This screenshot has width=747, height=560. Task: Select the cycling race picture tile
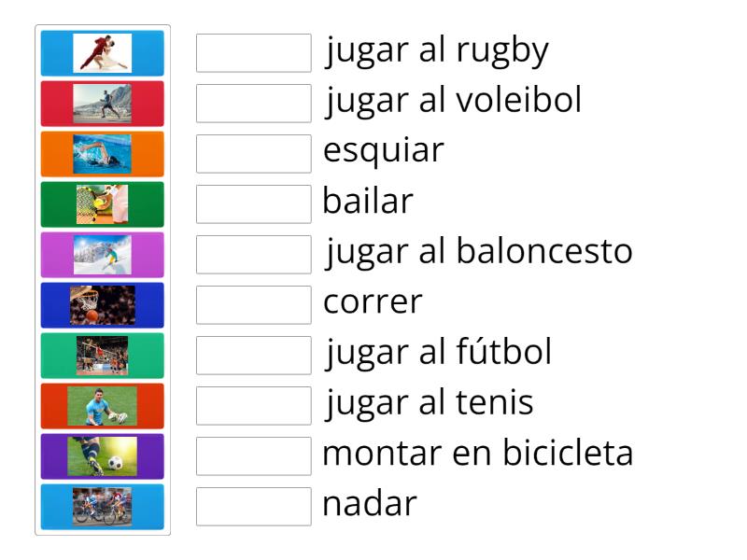tap(103, 506)
